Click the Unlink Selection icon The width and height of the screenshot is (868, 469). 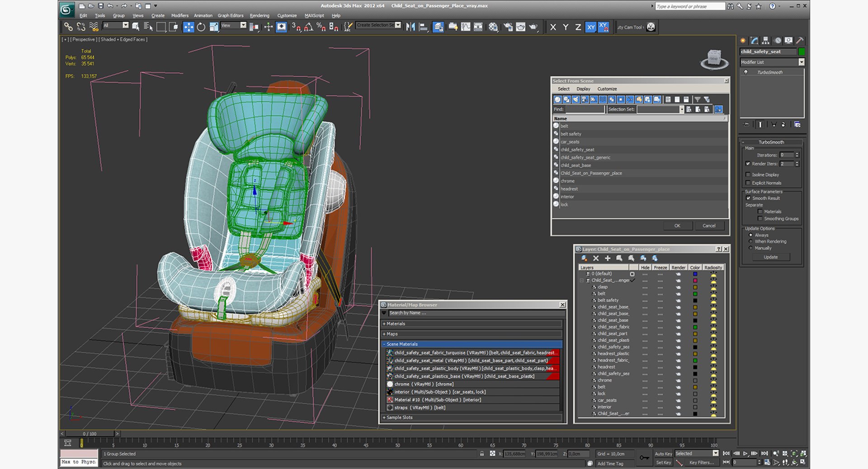click(x=81, y=27)
